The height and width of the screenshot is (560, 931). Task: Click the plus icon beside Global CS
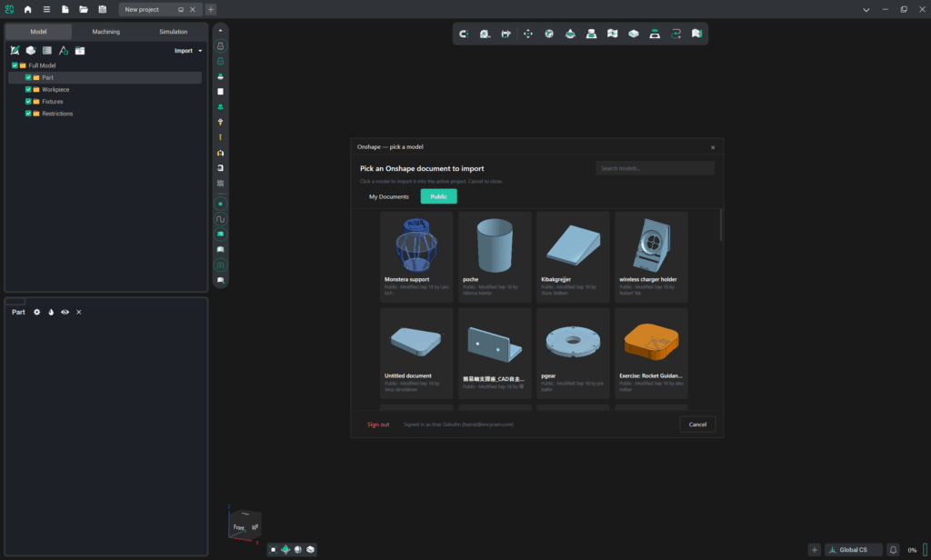click(x=815, y=550)
